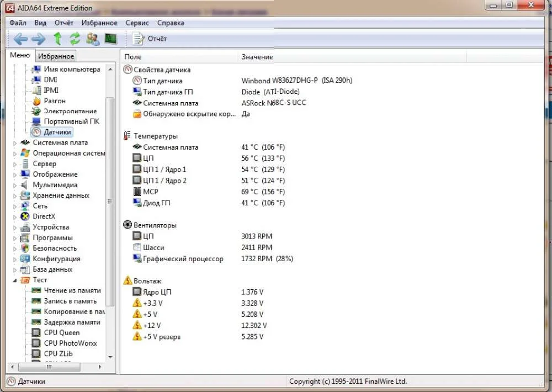Select the Чтение из памяти test
Screen dimensions: 552x392
(x=66, y=290)
